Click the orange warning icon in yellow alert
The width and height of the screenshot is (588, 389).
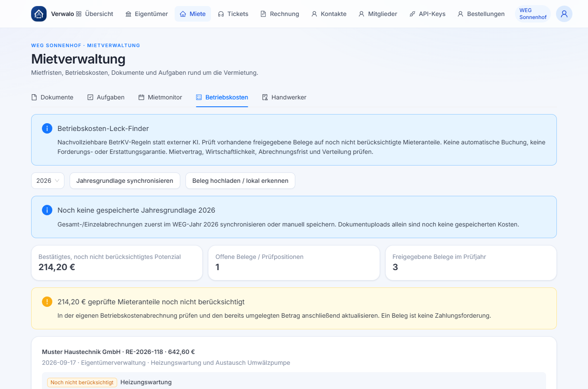[47, 302]
